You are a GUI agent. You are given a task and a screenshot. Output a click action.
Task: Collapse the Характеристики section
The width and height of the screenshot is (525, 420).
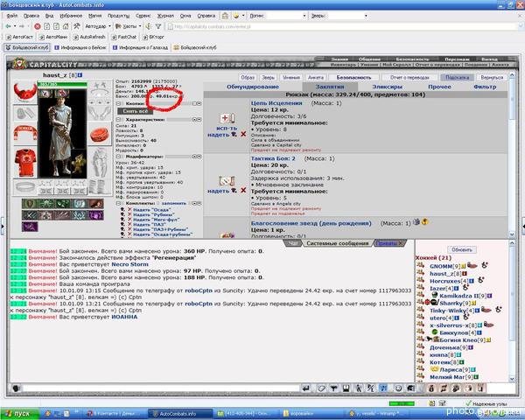(118, 120)
